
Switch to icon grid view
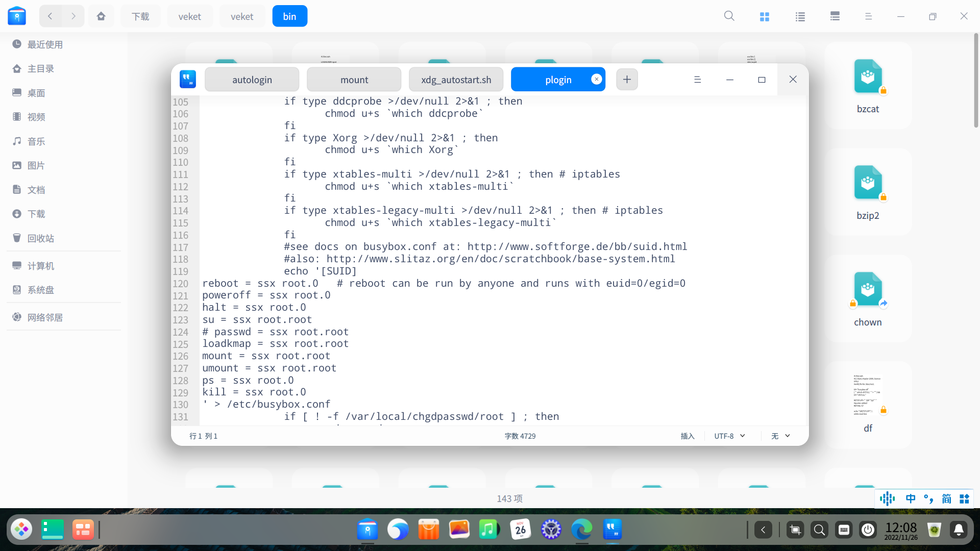(764, 16)
